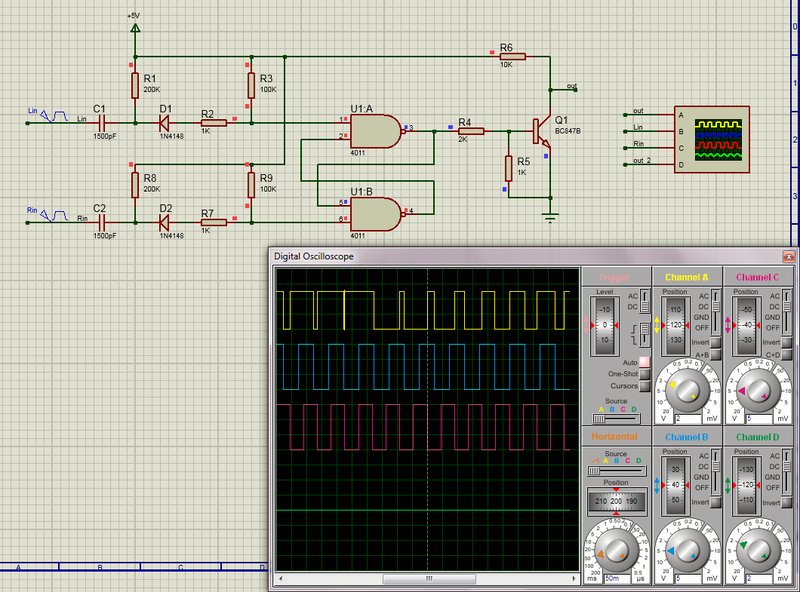Click Trigger AC/DC coupling switch

pyautogui.click(x=645, y=301)
